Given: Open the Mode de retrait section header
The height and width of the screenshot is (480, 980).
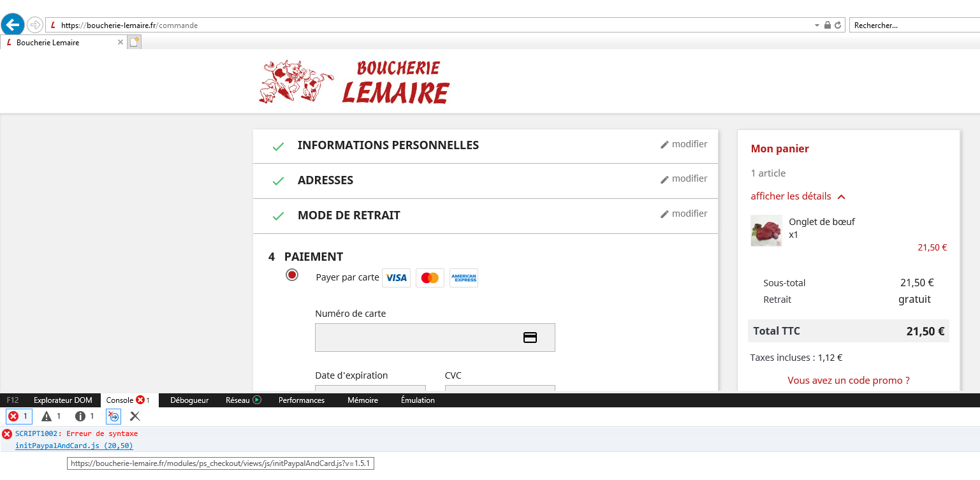Looking at the screenshot, I should [349, 215].
